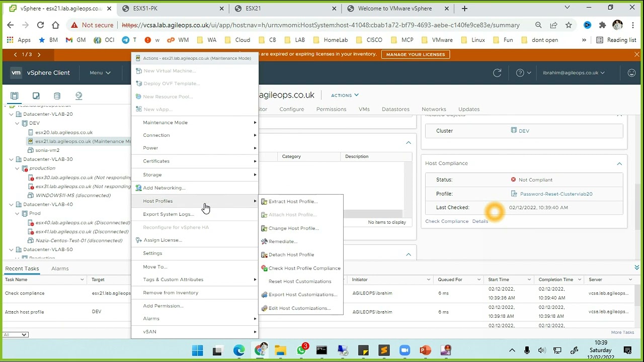
Task: Click the DEV cluster icon in Related Objects
Action: [514, 130]
